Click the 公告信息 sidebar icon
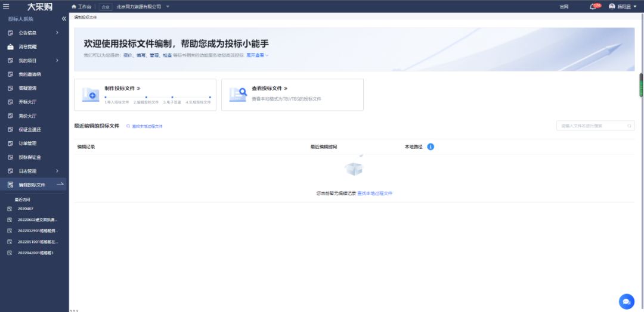This screenshot has height=312, width=644. 10,33
